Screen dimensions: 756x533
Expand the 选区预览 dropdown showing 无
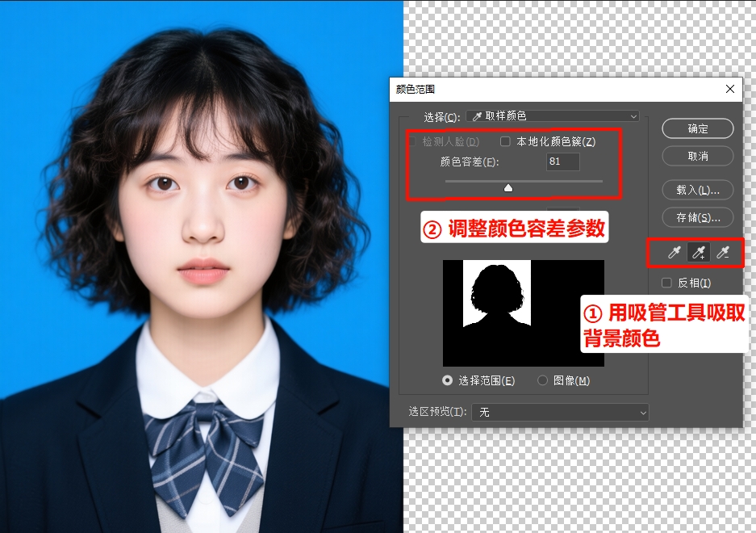coord(560,412)
